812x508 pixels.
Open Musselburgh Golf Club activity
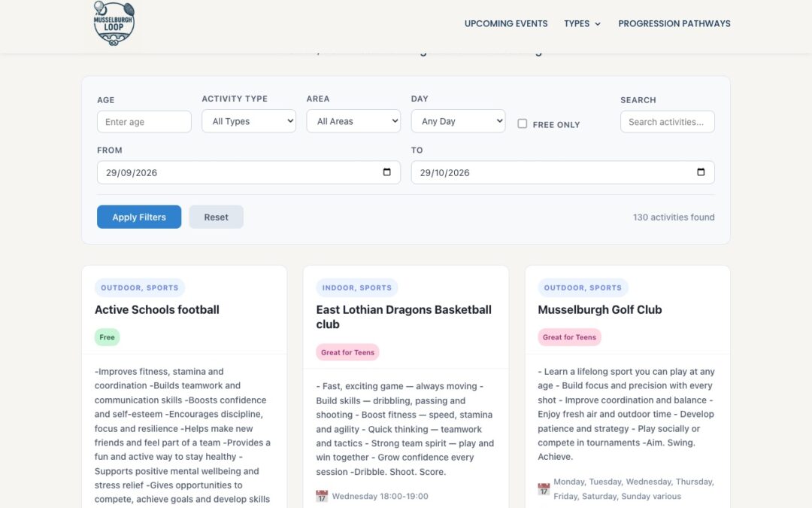(x=600, y=309)
